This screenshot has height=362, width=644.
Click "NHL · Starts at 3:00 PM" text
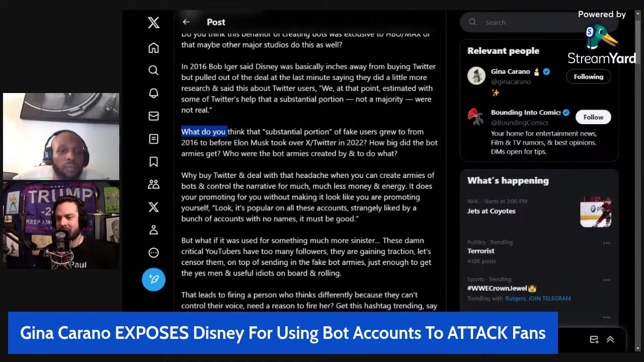pyautogui.click(x=497, y=201)
